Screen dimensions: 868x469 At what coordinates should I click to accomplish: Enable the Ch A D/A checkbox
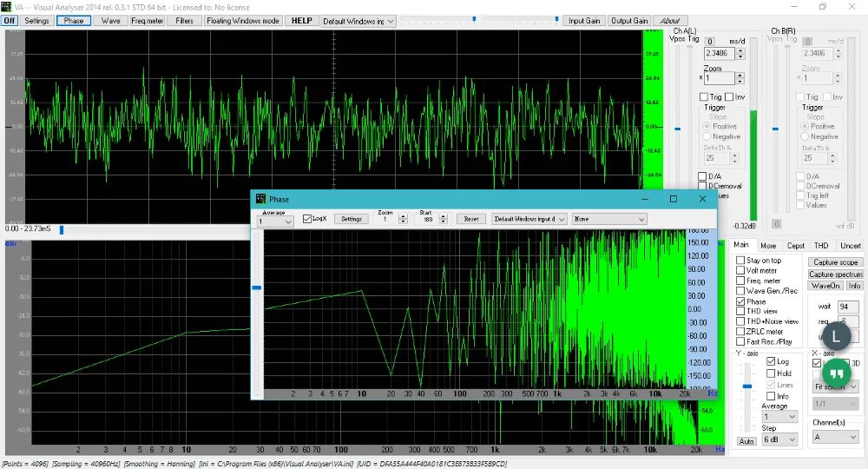point(702,176)
